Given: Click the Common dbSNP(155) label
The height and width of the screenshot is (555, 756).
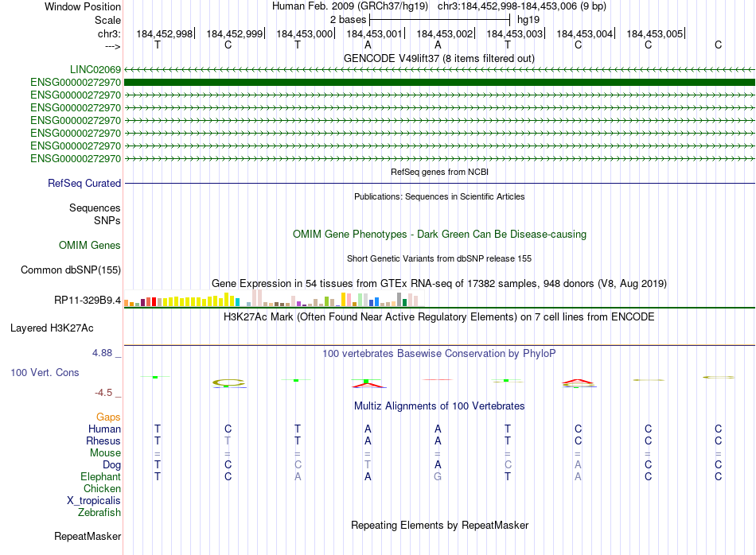Looking at the screenshot, I should [70, 270].
